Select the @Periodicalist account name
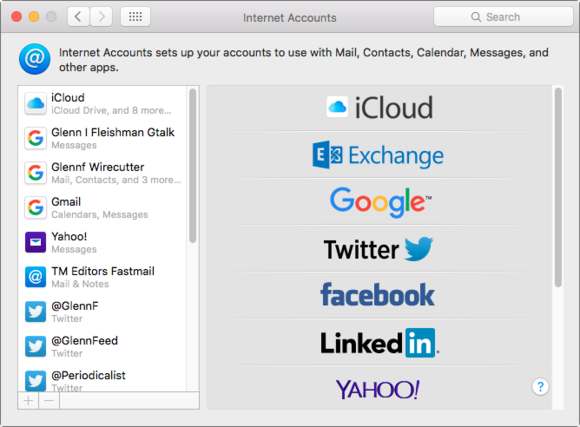The height and width of the screenshot is (427, 580). (x=88, y=375)
